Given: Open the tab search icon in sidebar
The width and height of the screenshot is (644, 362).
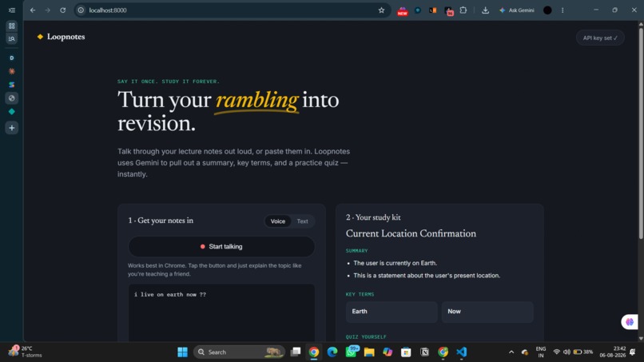Looking at the screenshot, I should (x=11, y=38).
